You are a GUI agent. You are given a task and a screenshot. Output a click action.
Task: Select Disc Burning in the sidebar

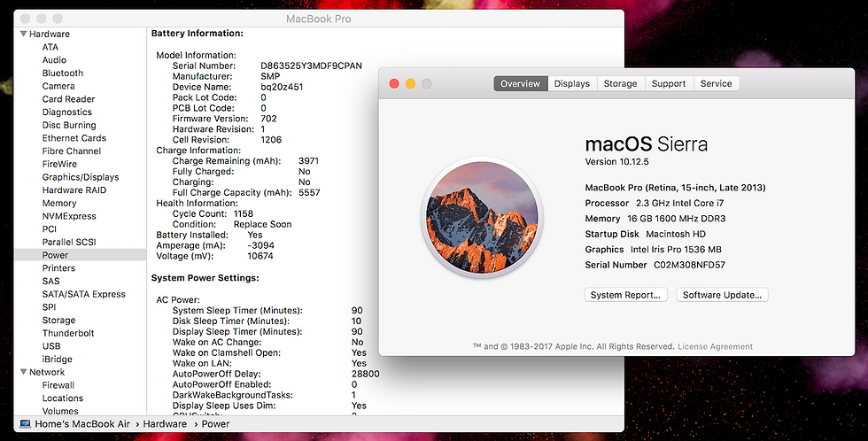69,125
